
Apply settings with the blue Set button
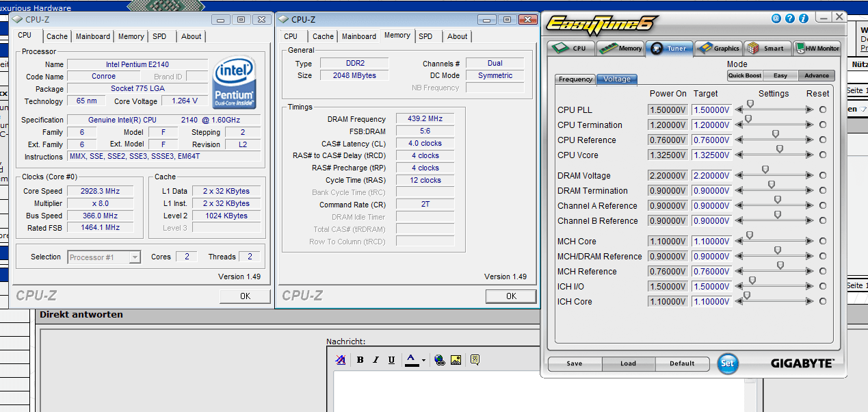(728, 363)
